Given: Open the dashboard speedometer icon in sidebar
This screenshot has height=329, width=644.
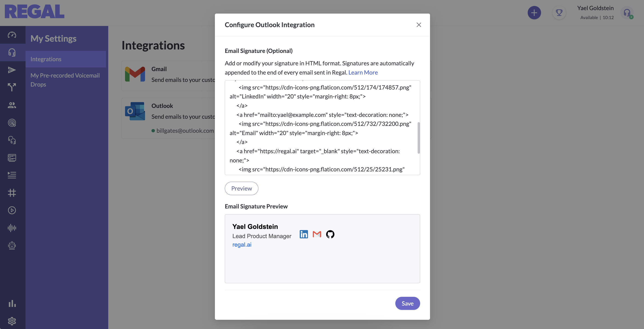Looking at the screenshot, I should (12, 35).
